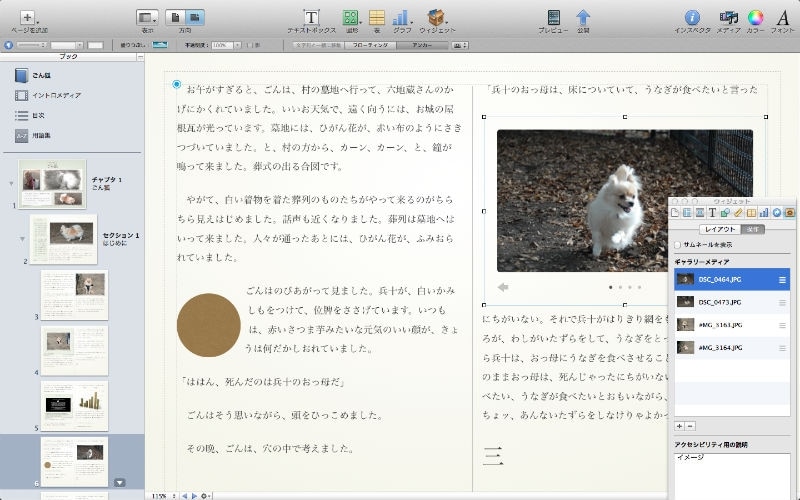Open the Colors (カラー) wheel
This screenshot has width=800, height=500.
pos(756,18)
